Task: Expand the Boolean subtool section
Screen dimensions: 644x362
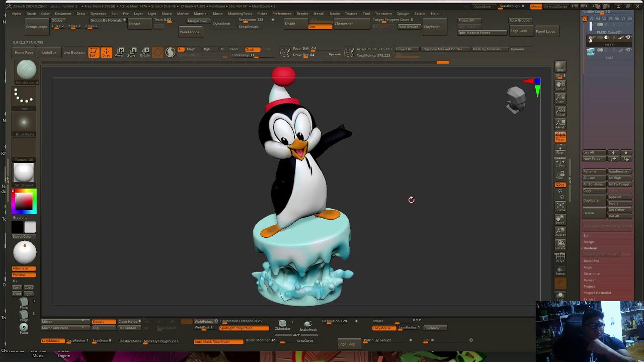Action: 590,248
